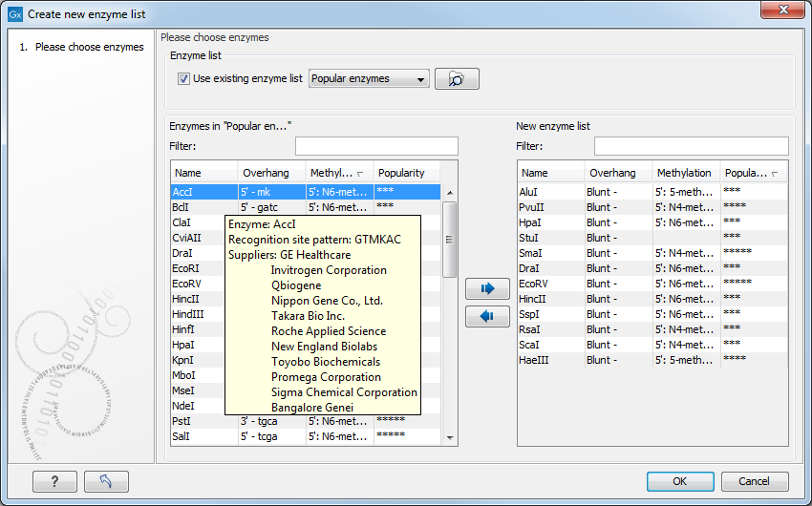Click the left arrow remove-enzyme button

487,317
